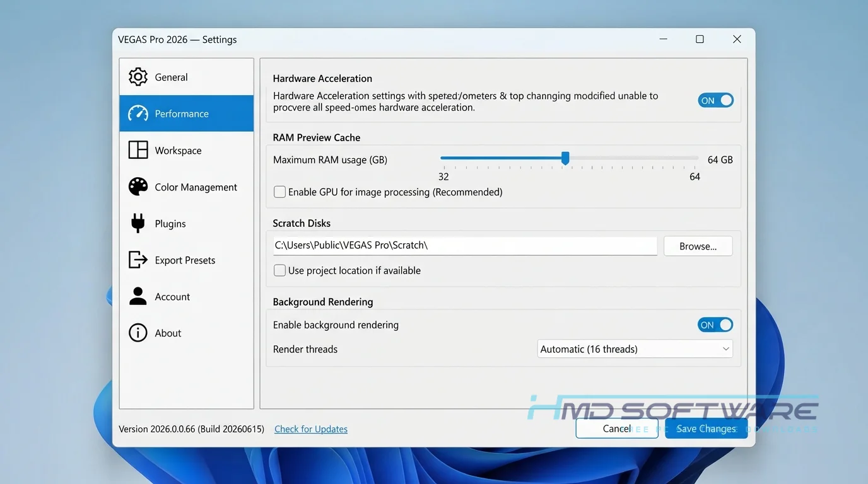The width and height of the screenshot is (868, 484).
Task: Go to Color Management settings
Action: tap(186, 187)
